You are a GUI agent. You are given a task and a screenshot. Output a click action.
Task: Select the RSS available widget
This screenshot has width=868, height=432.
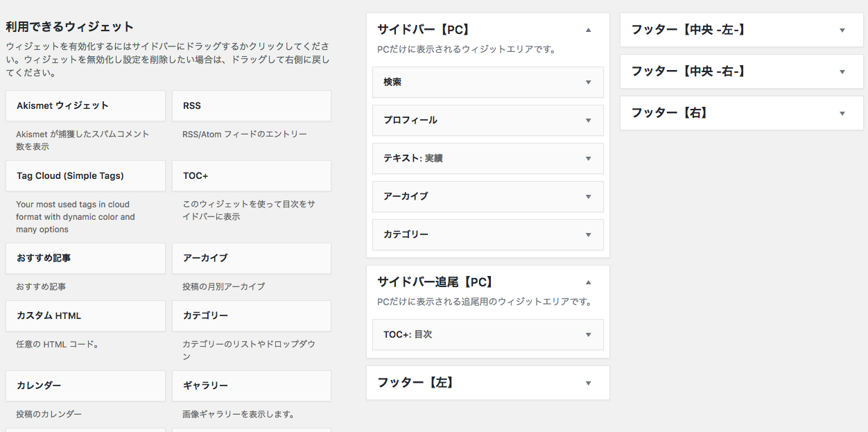click(x=252, y=105)
